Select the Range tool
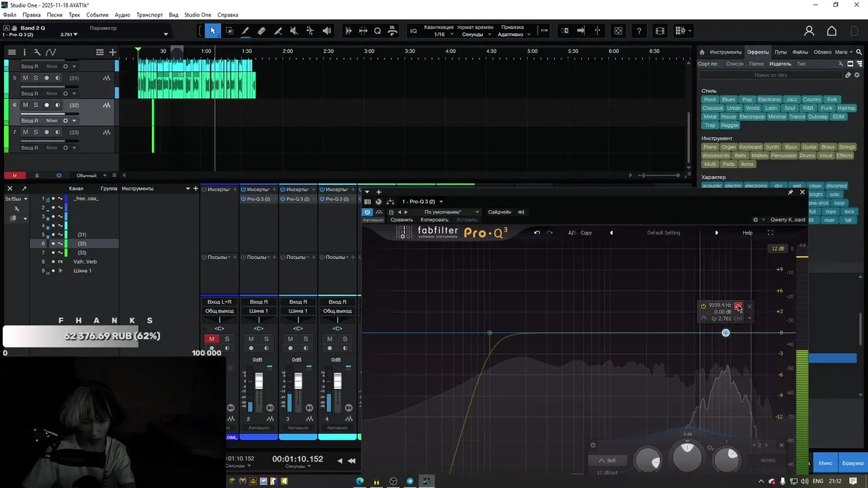Image resolution: width=868 pixels, height=488 pixels. (x=229, y=30)
